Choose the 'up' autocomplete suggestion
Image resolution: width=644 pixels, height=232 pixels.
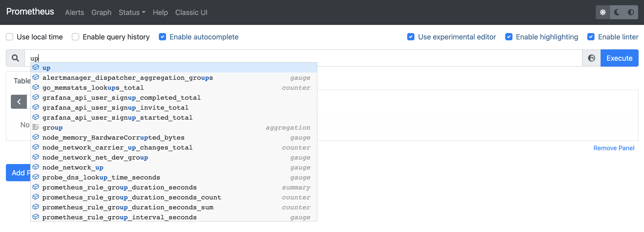coord(47,68)
